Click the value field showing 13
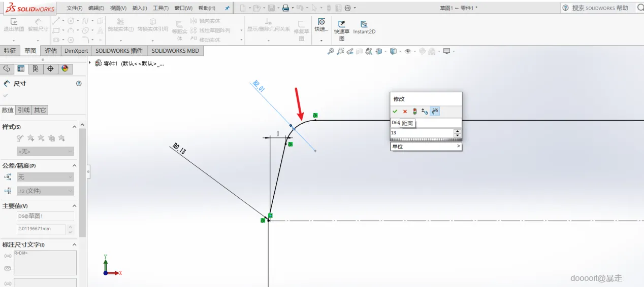This screenshot has height=287, width=644. point(422,133)
